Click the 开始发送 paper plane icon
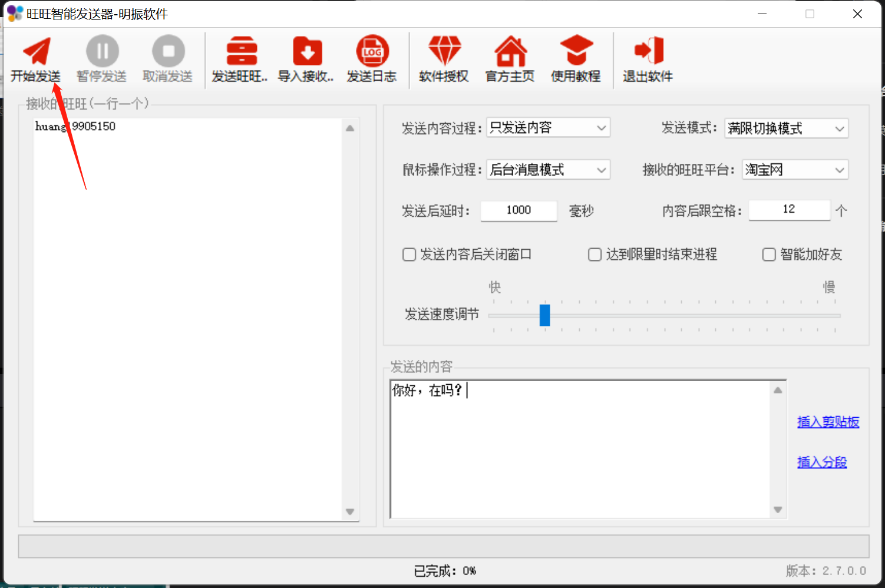This screenshot has height=588, width=885. [37, 51]
